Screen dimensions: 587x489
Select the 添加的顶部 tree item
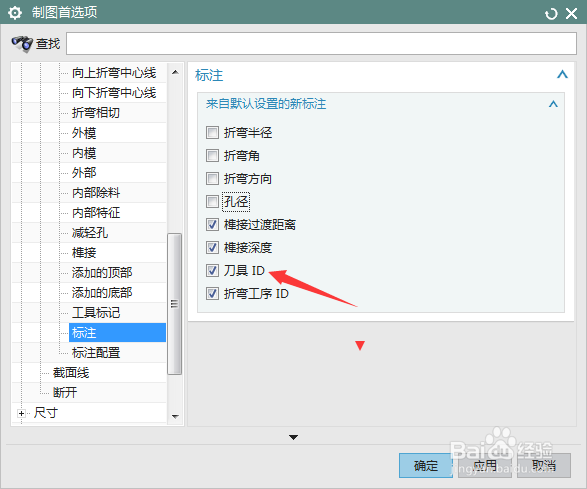pos(102,273)
